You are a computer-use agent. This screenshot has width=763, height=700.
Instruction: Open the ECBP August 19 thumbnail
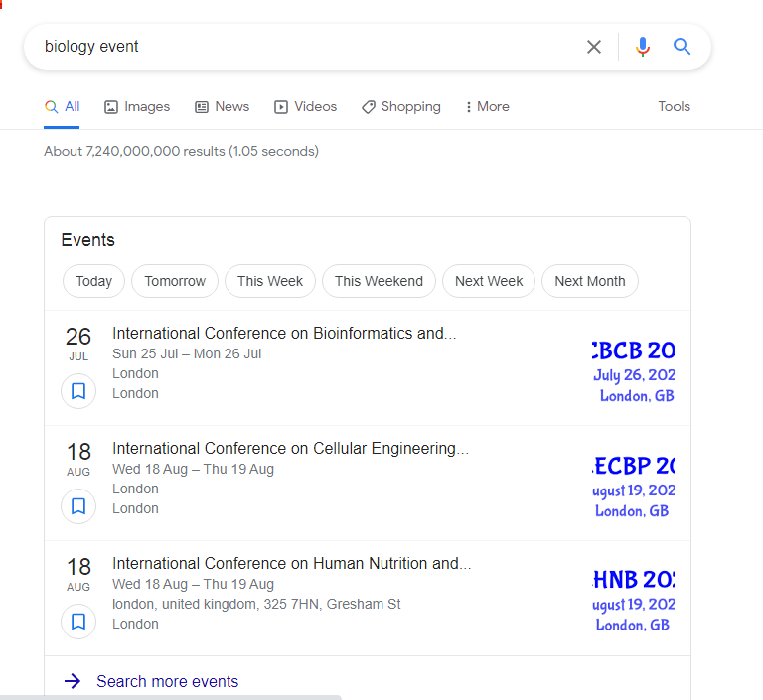[x=634, y=487]
